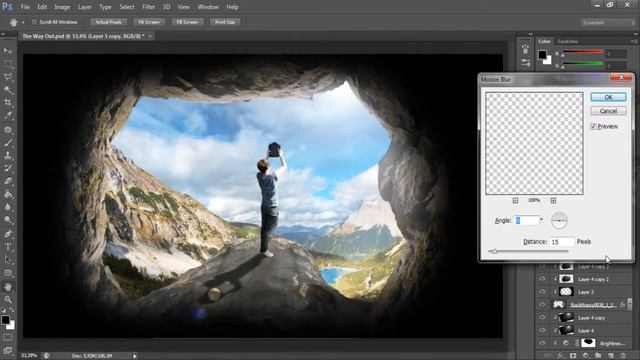Select the Rectangular Marquee tool

pos(8,64)
